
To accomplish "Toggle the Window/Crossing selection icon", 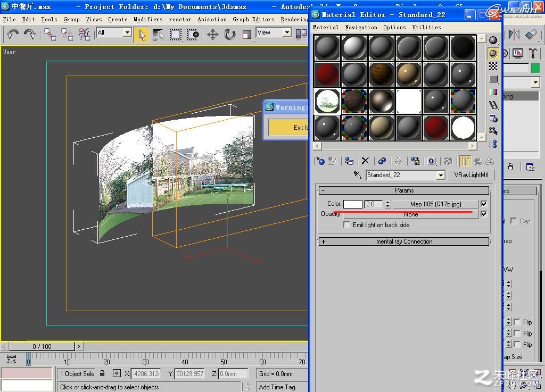I will tap(192, 35).
